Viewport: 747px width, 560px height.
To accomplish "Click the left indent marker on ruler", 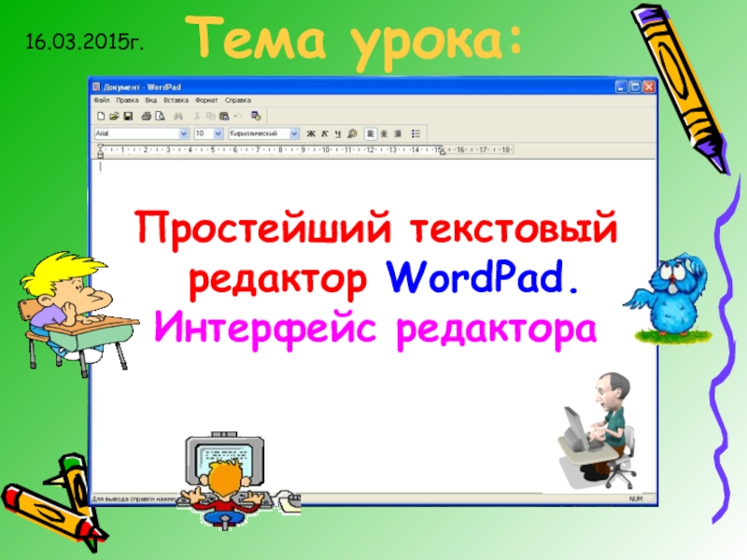I will click(100, 152).
